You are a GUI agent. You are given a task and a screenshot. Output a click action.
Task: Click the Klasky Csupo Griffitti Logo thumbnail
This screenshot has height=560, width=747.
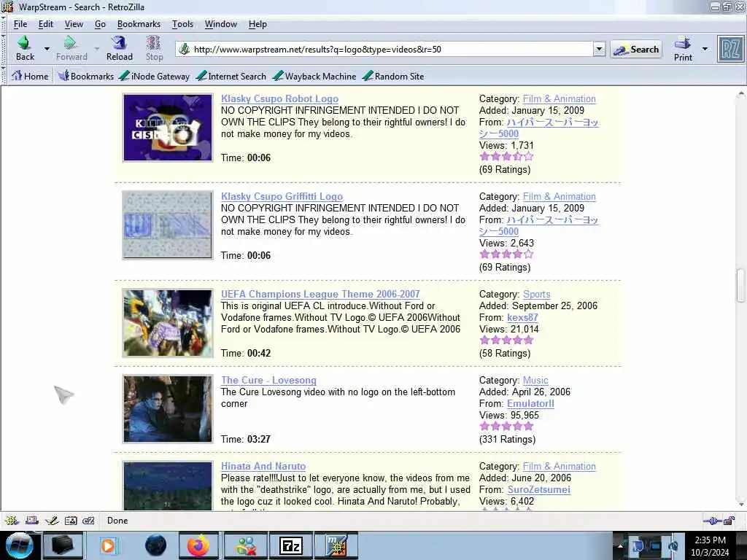pyautogui.click(x=168, y=225)
